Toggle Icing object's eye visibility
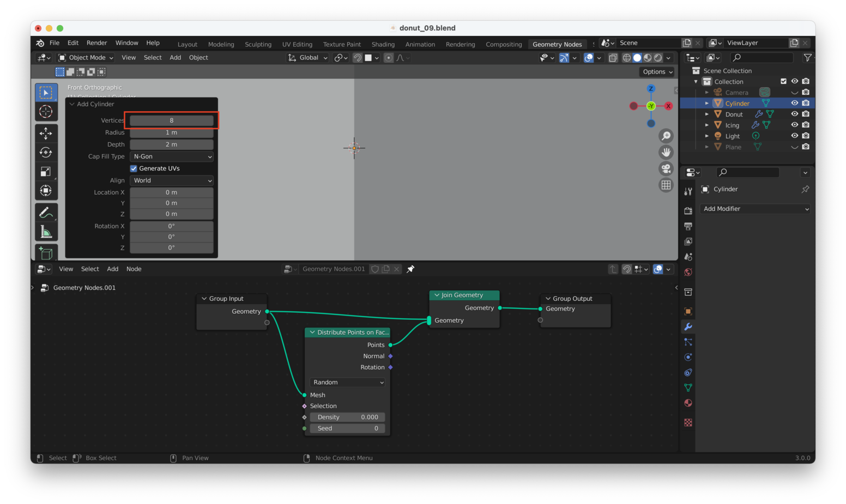 tap(794, 125)
